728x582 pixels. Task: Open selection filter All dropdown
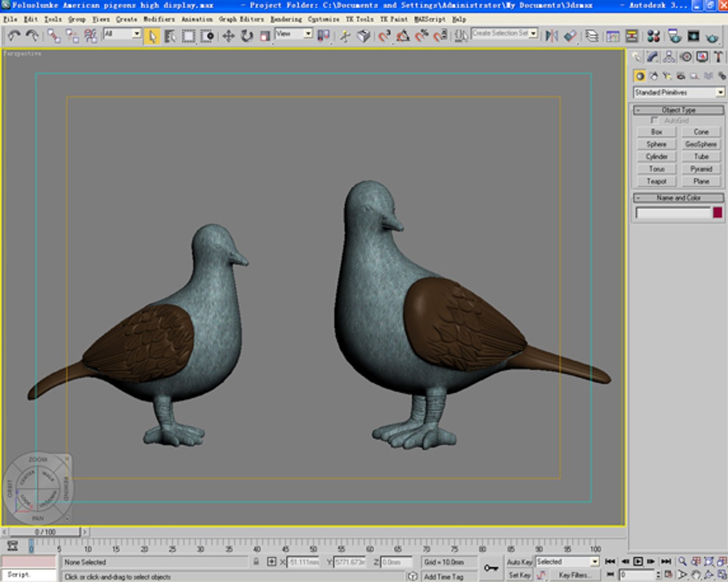point(122,33)
